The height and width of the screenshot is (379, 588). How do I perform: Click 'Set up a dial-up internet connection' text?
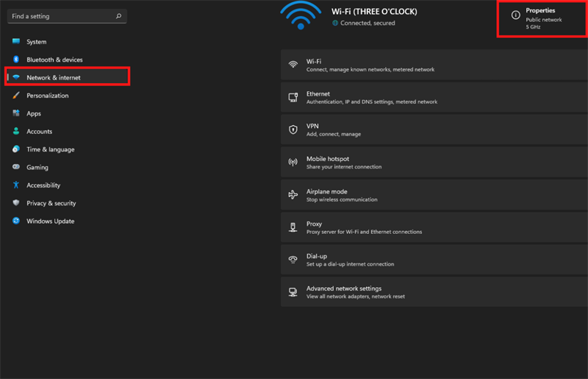351,264
